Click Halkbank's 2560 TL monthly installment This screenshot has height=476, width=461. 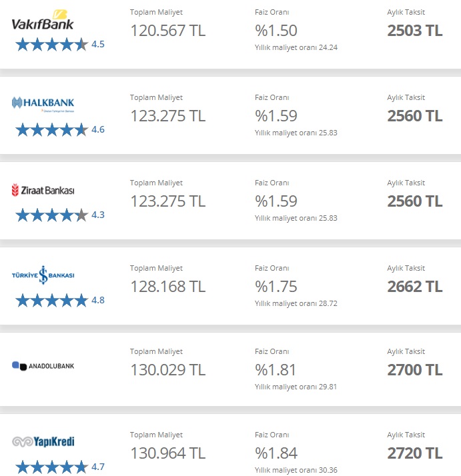tap(414, 116)
